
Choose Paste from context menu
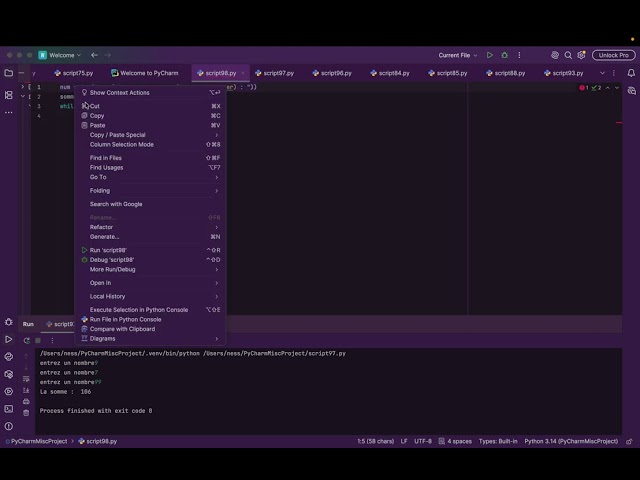(151, 125)
